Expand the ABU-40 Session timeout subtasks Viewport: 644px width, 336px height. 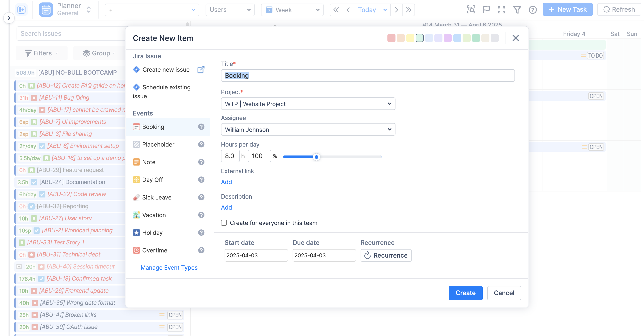point(19,266)
